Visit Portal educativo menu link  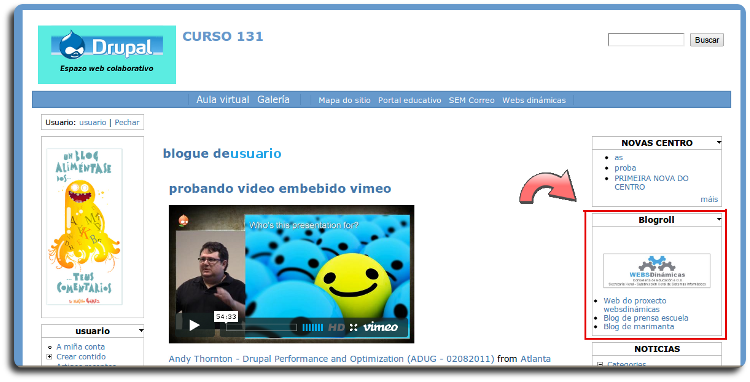(x=409, y=100)
